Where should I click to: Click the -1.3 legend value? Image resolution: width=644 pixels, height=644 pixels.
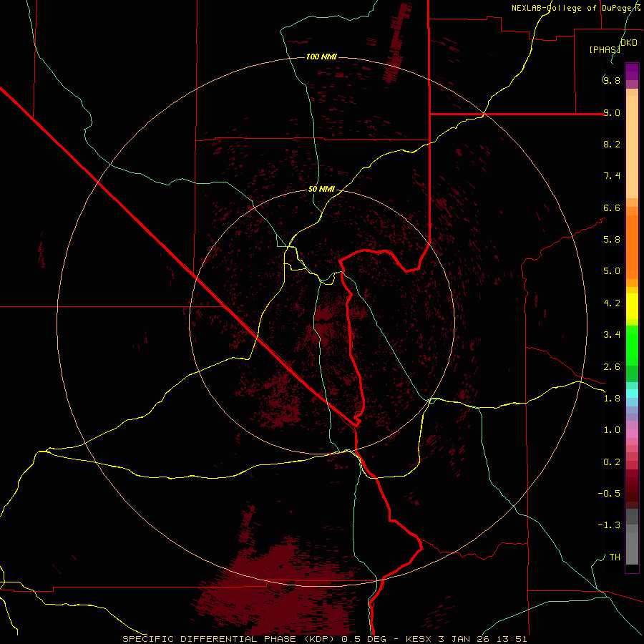[x=609, y=525]
